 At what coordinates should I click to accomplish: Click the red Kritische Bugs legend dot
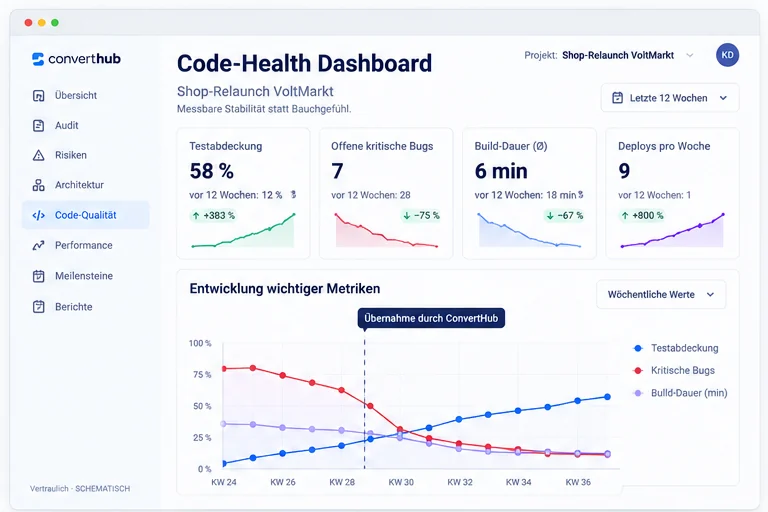[x=638, y=370]
